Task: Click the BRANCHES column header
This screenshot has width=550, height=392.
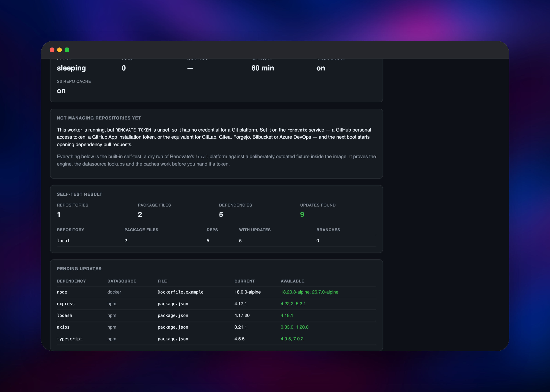Action: [x=328, y=230]
